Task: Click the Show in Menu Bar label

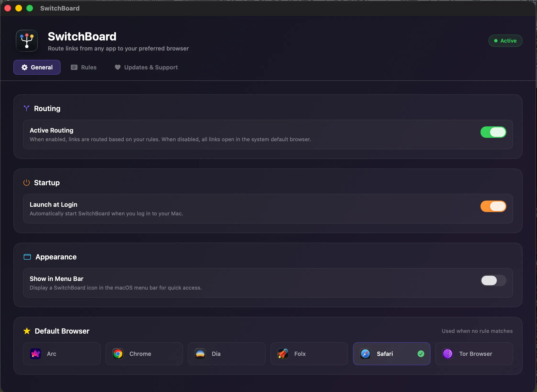Action: 56,279
